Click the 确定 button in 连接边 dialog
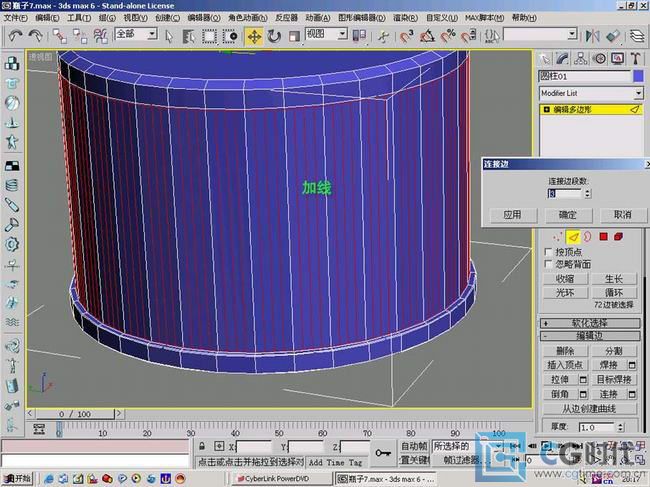This screenshot has width=650, height=487. coord(568,215)
